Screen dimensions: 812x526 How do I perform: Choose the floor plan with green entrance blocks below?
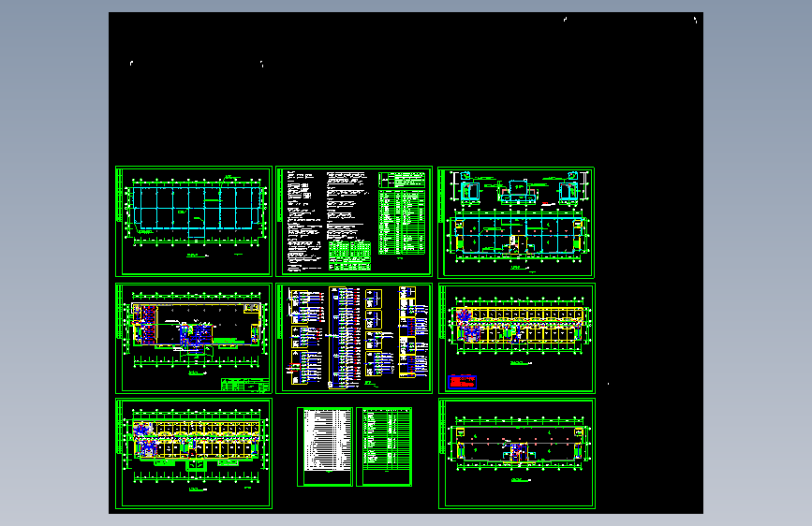(x=194, y=454)
